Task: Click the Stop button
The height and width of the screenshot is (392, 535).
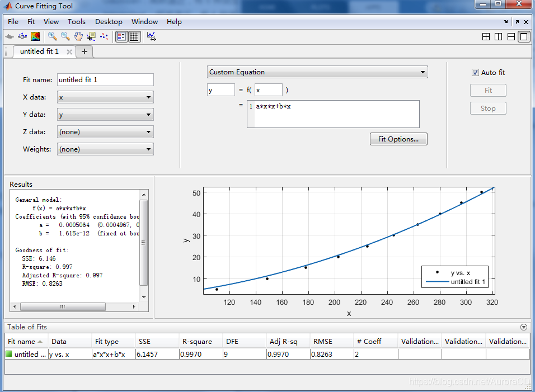Action: click(488, 108)
